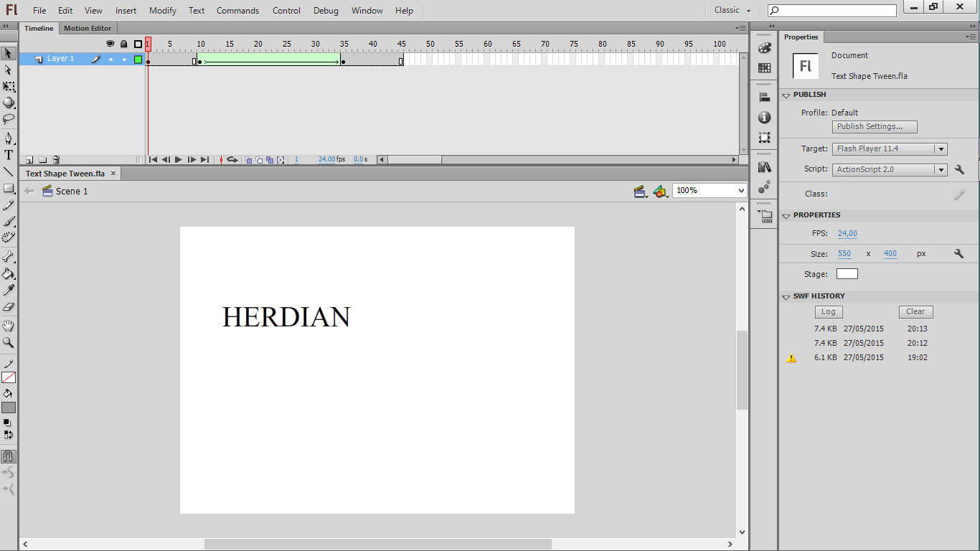The width and height of the screenshot is (980, 551).
Task: Toggle Onion Skin Outlines in timeline
Action: pos(259,160)
